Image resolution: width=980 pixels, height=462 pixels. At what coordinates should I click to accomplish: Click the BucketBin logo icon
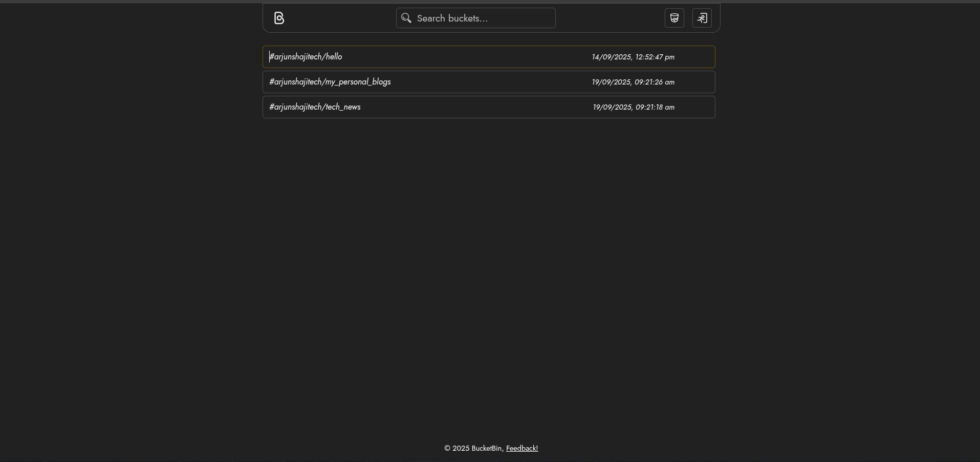[x=279, y=18]
